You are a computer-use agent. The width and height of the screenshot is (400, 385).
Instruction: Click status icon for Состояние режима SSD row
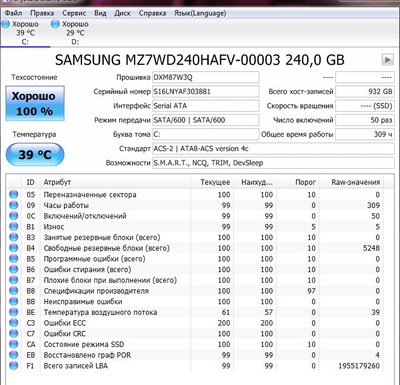point(14,344)
